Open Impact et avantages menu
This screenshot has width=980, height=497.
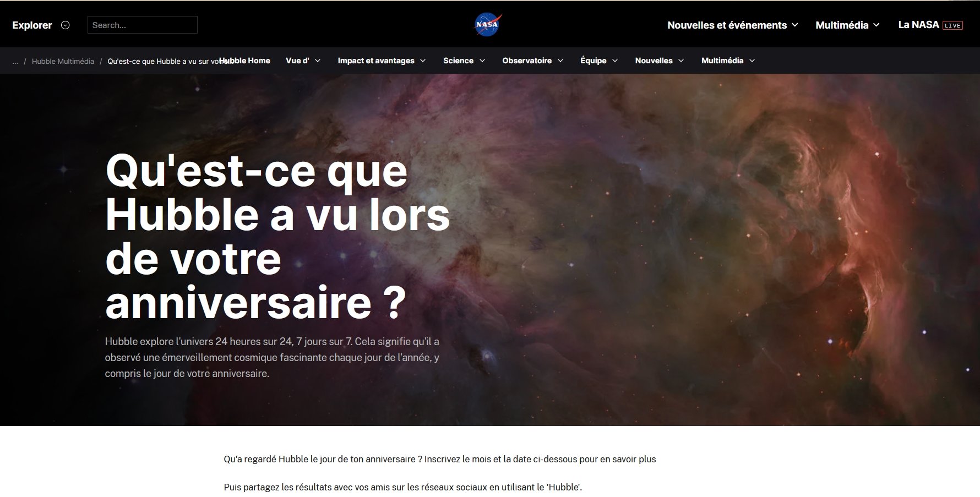click(382, 61)
